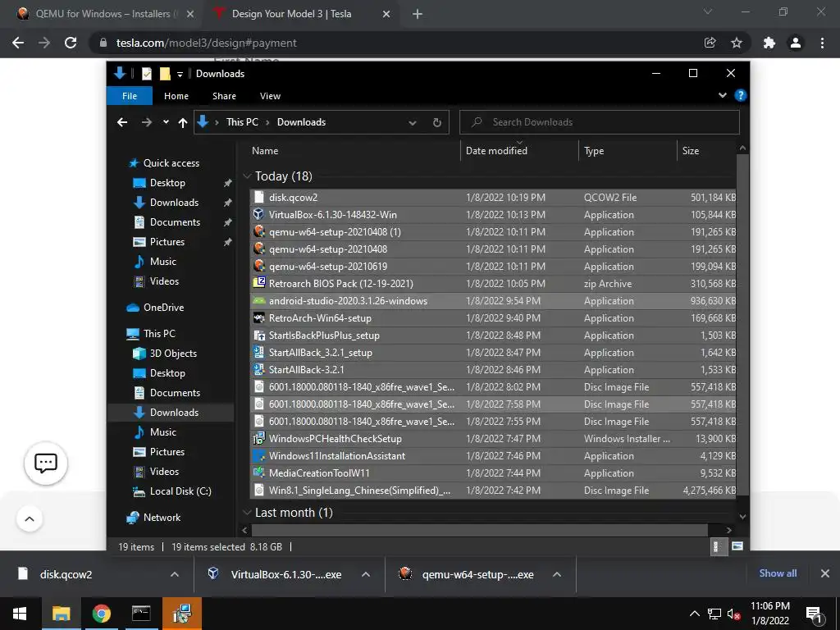The height and width of the screenshot is (630, 840).
Task: Open the Share ribbon tab
Action: click(x=224, y=96)
